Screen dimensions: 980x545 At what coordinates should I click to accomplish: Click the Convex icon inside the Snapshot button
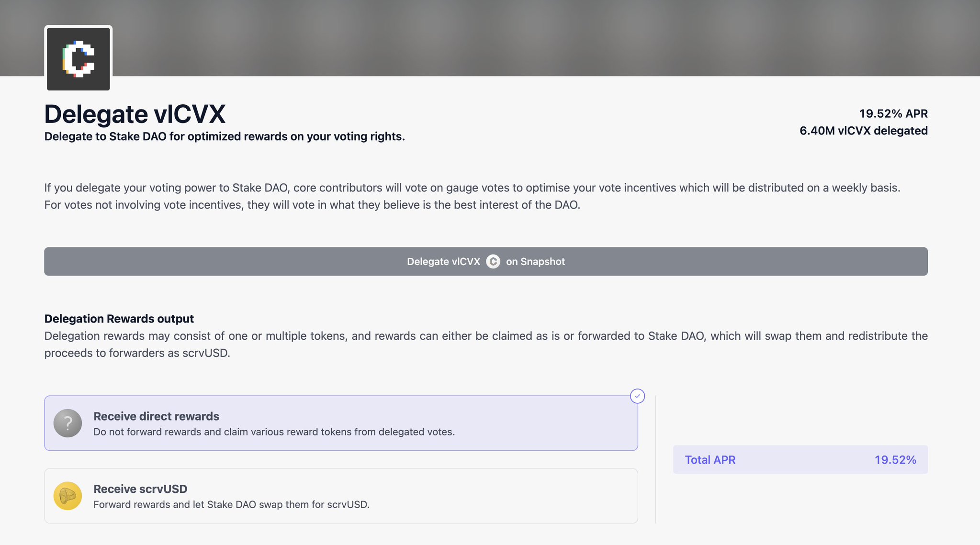[493, 261]
